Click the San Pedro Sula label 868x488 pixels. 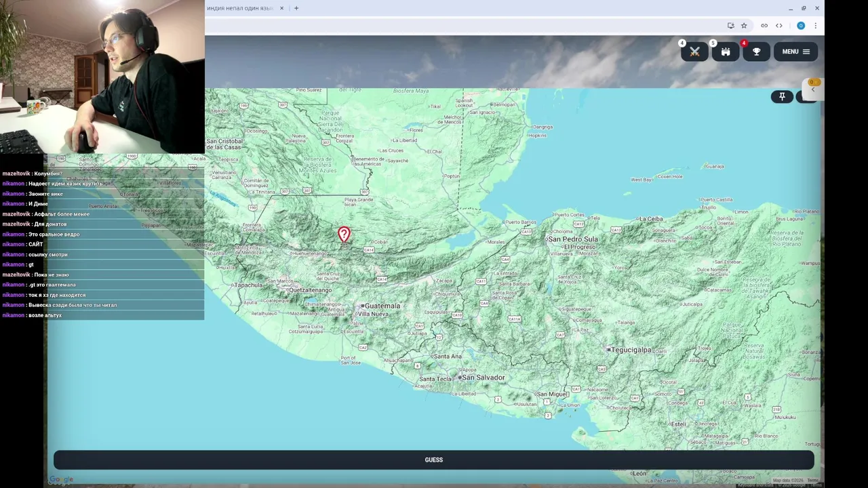coord(572,239)
